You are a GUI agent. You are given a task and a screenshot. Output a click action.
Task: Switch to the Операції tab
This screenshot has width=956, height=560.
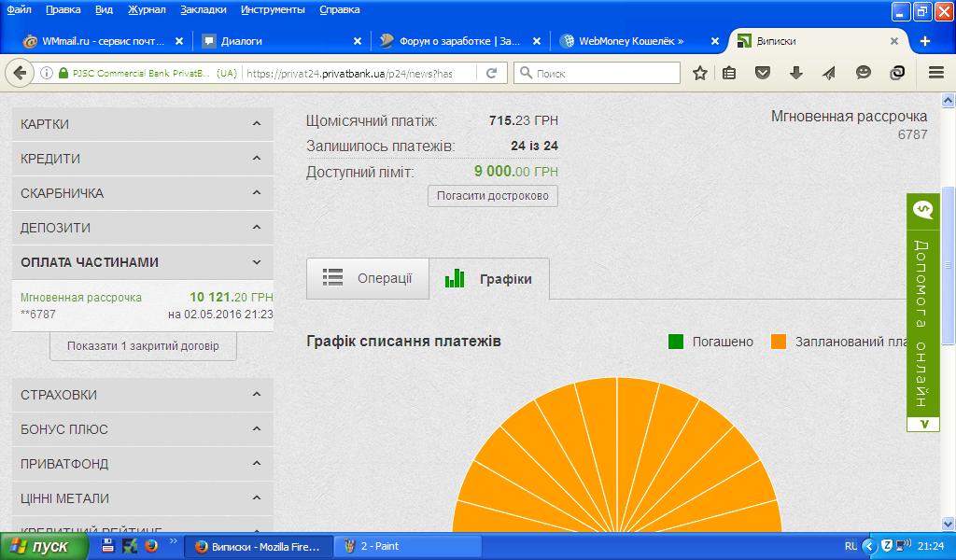[x=368, y=278]
